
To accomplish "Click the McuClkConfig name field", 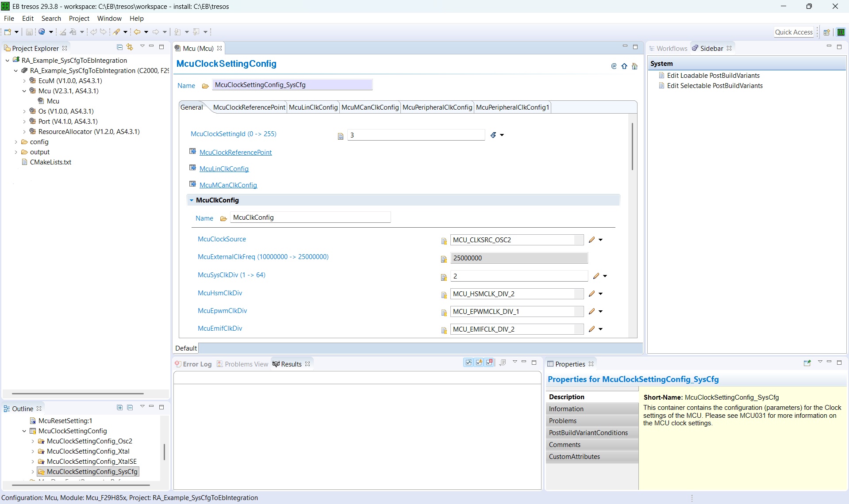I will click(311, 218).
